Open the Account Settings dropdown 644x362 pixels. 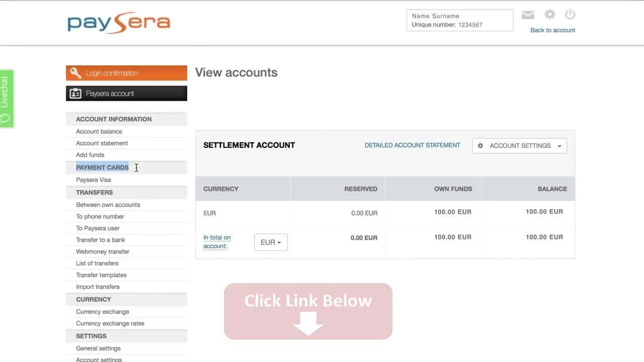[x=519, y=146]
